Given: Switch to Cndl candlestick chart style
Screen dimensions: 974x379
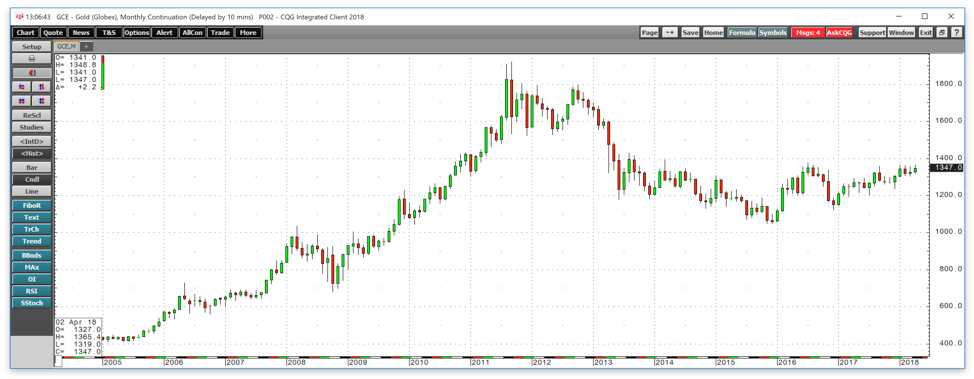Looking at the screenshot, I should point(32,180).
